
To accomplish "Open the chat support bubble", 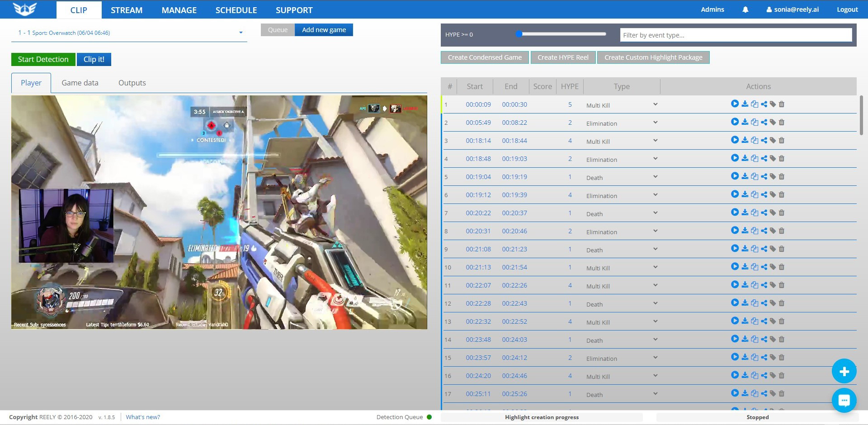I will [844, 400].
